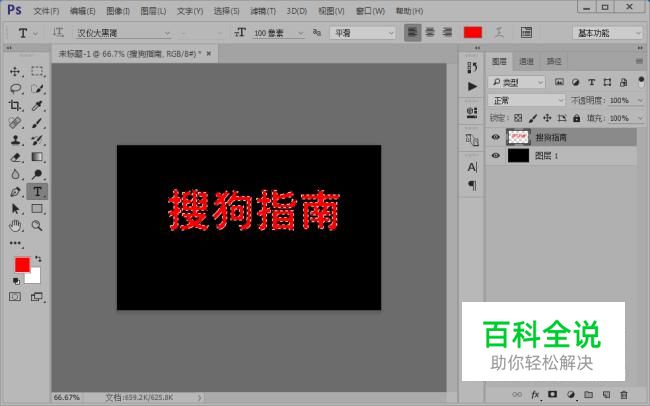Hide the 图层 1 layer

click(x=495, y=156)
